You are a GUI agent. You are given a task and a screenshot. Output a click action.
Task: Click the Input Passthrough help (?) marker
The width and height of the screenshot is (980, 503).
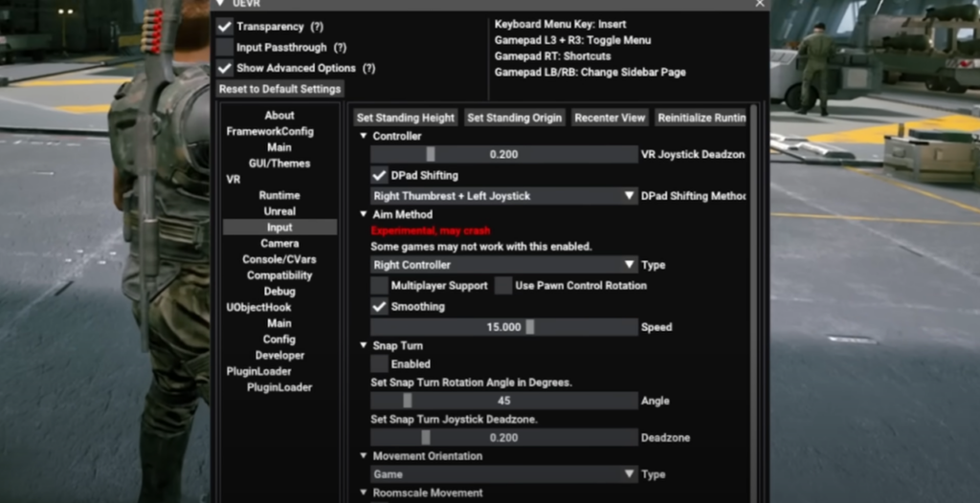(x=340, y=48)
